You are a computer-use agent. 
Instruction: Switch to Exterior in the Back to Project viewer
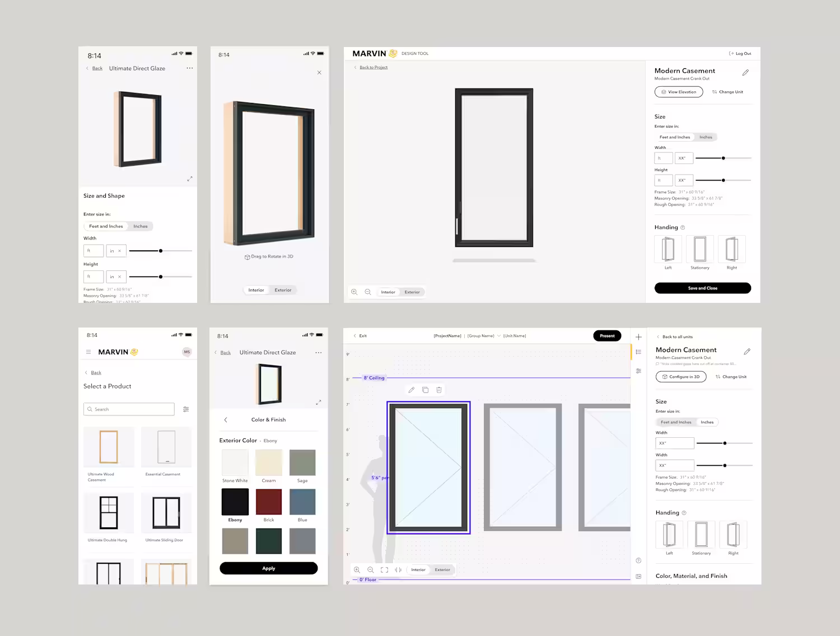coord(412,292)
